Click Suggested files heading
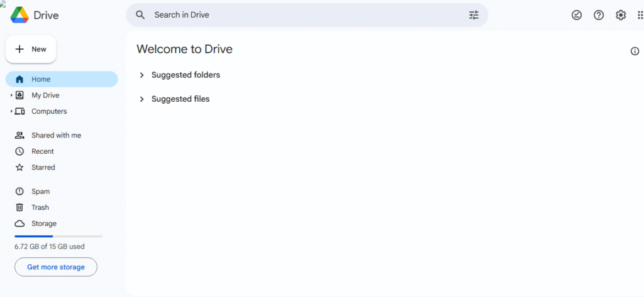Viewport: 644px width, 297px height. click(x=180, y=99)
